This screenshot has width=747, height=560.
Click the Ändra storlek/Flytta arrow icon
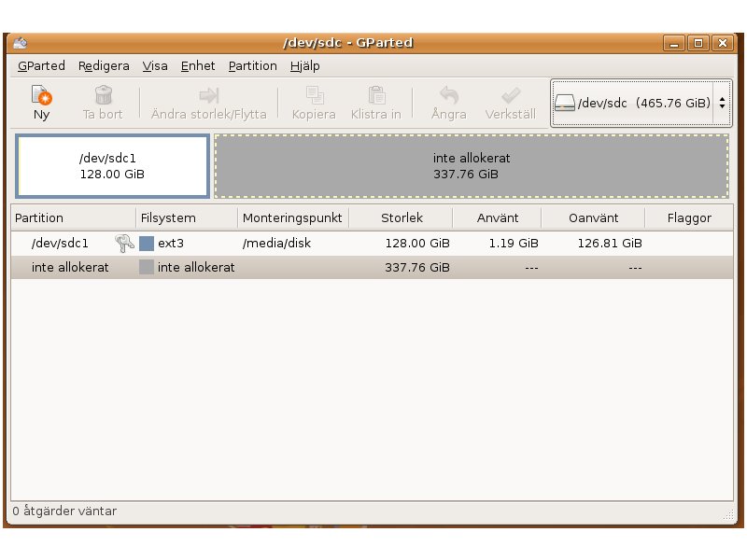[208, 95]
